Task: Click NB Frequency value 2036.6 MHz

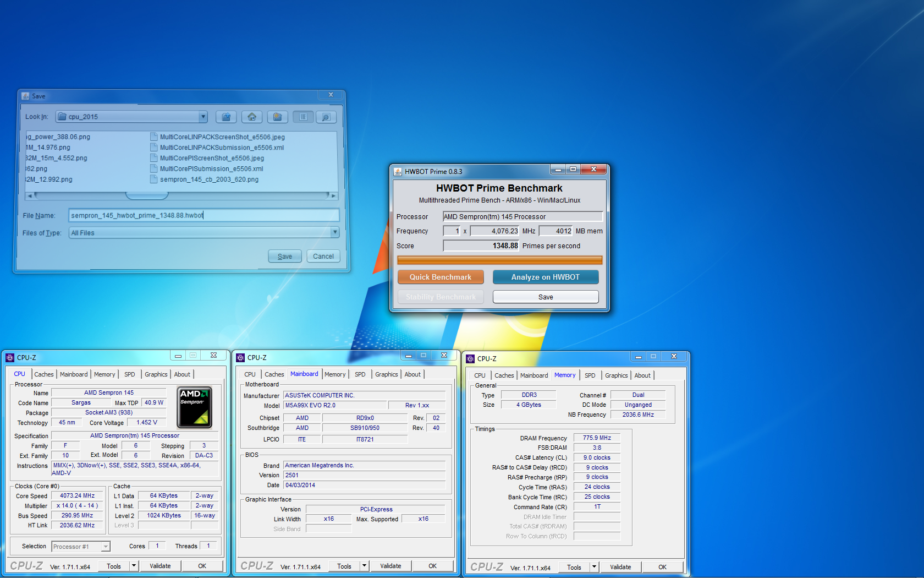Action: pos(638,415)
